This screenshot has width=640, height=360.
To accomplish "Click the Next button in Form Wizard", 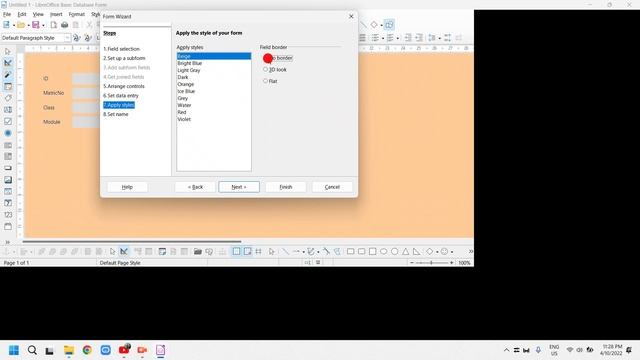I will pos(239,187).
